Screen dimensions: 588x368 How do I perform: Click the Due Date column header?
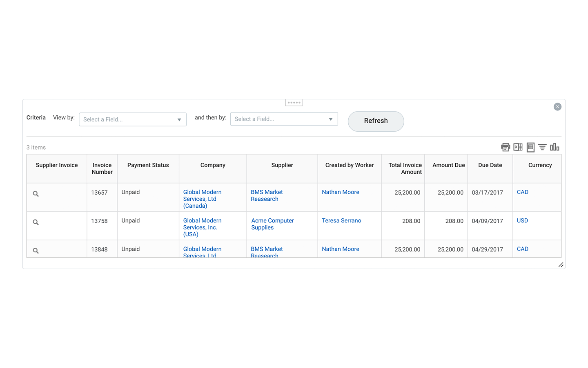click(490, 165)
